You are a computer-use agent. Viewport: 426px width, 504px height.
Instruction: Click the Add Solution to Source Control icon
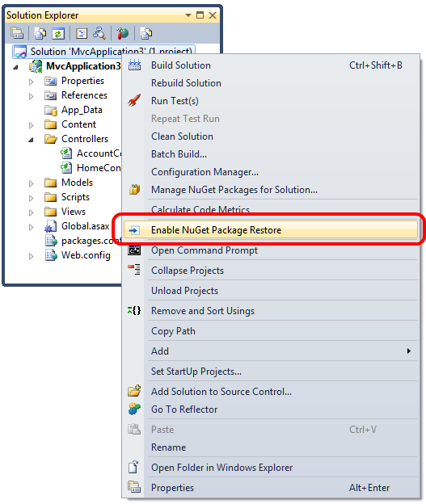coord(134,391)
